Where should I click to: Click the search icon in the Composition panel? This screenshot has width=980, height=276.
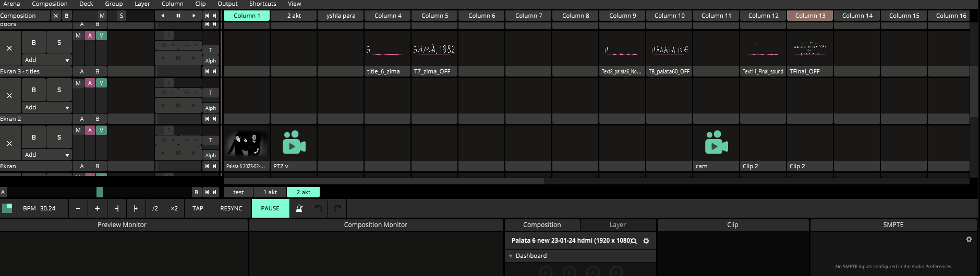point(634,241)
